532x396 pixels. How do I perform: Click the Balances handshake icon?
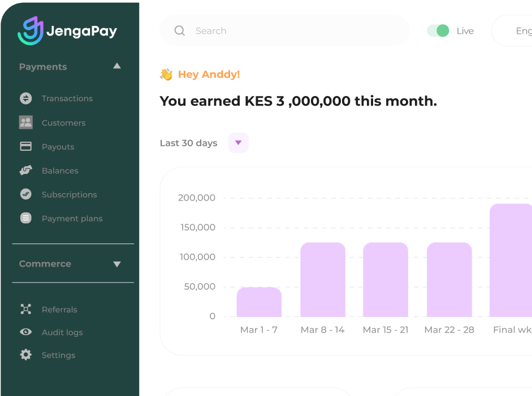pyautogui.click(x=26, y=171)
